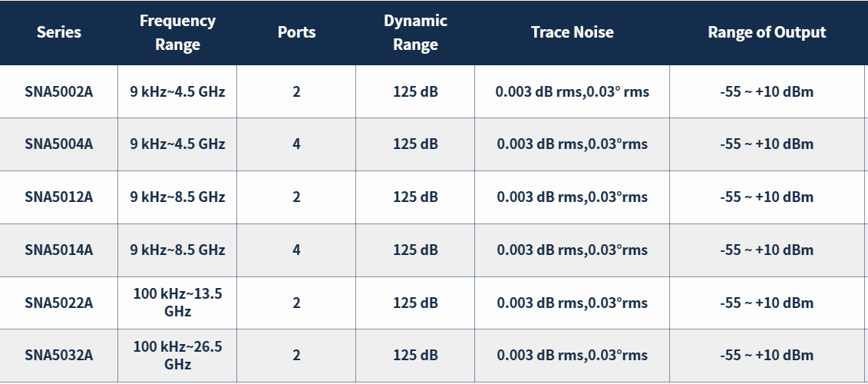Click the Range of Output header
Image resolution: width=868 pixels, height=384 pixels.
767,32
